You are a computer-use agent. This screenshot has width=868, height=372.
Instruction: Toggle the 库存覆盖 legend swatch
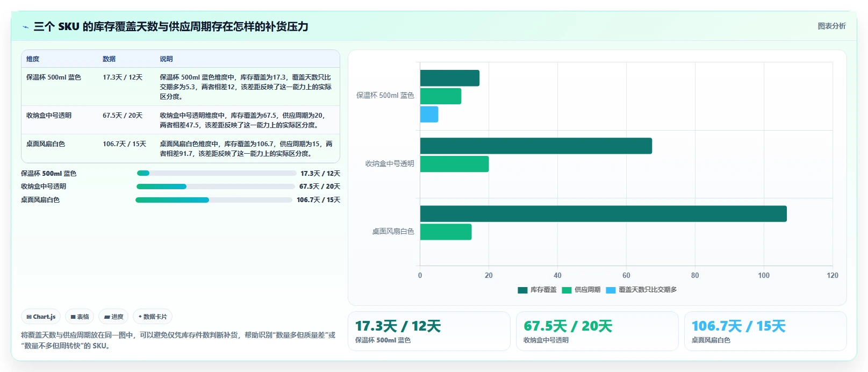point(522,290)
